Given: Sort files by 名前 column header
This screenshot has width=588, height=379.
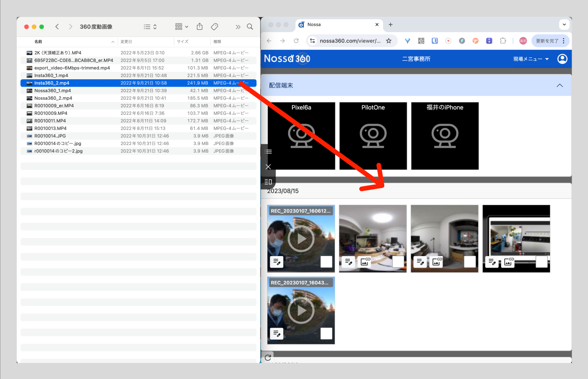Looking at the screenshot, I should 38,42.
